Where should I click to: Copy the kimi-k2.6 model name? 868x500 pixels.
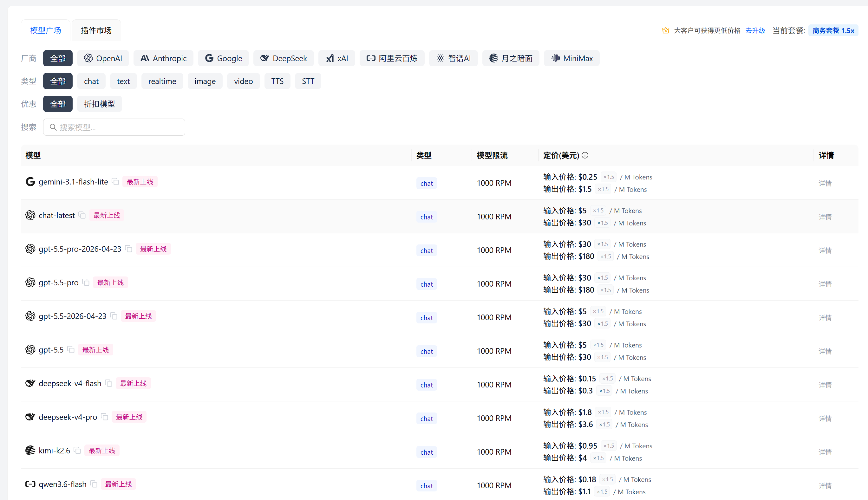coord(78,451)
